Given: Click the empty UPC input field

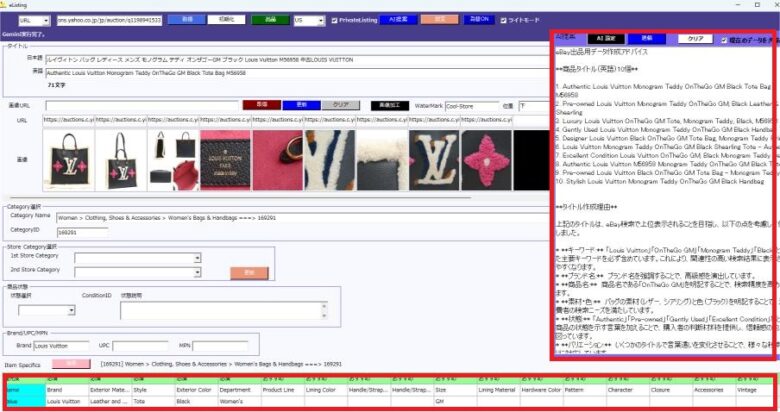Looking at the screenshot, I should pyautogui.click(x=140, y=345).
